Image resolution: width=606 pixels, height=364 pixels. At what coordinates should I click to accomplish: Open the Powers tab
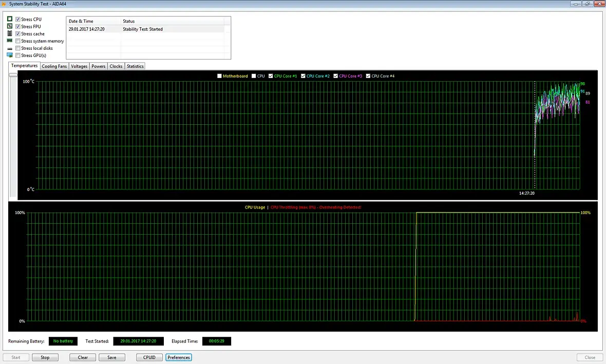click(x=99, y=66)
